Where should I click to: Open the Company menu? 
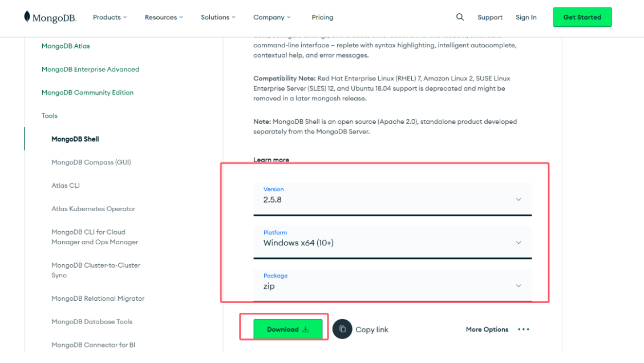click(x=272, y=17)
